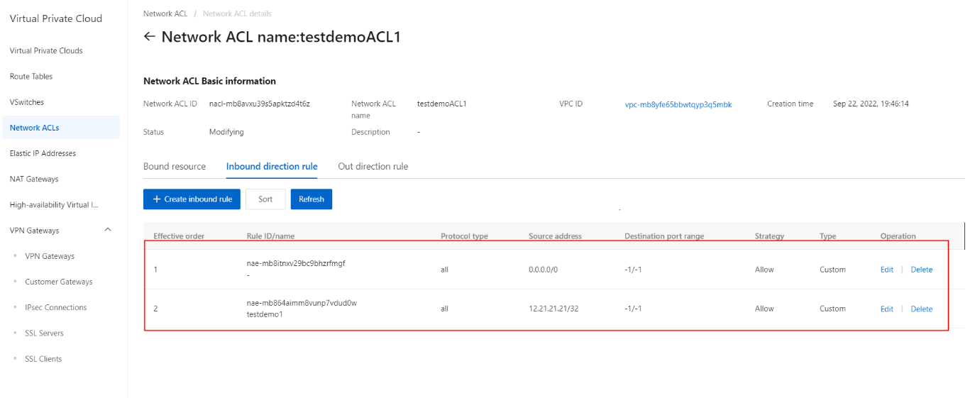Click the Create inbound rule button

(192, 199)
